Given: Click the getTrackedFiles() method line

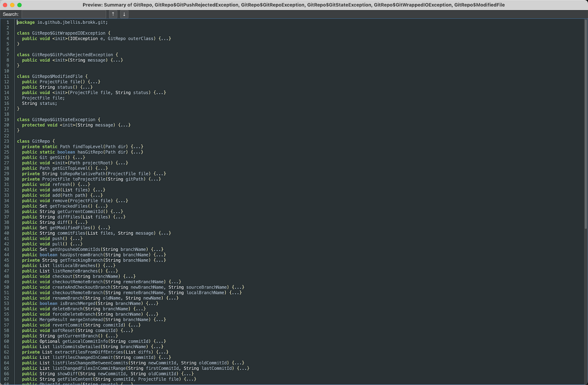Looking at the screenshot, I should [65, 206].
